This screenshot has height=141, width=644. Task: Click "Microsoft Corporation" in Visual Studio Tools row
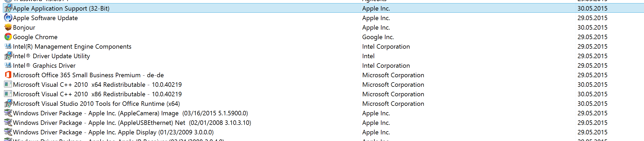(x=393, y=104)
